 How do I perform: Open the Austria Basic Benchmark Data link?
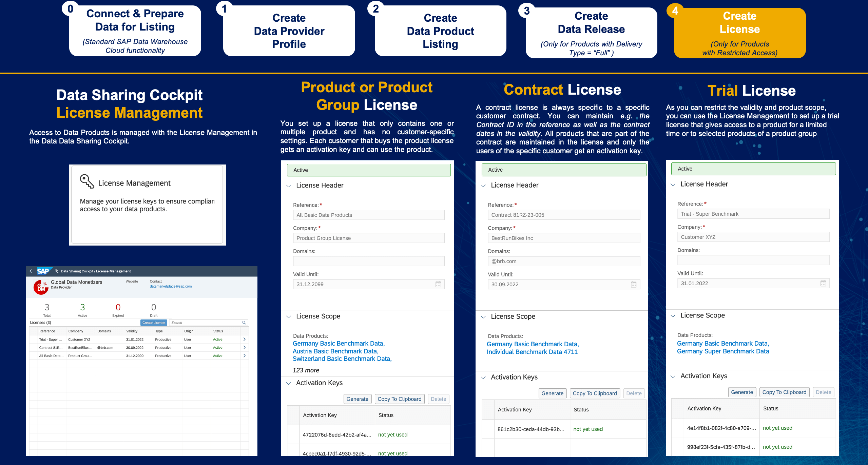pyautogui.click(x=335, y=351)
